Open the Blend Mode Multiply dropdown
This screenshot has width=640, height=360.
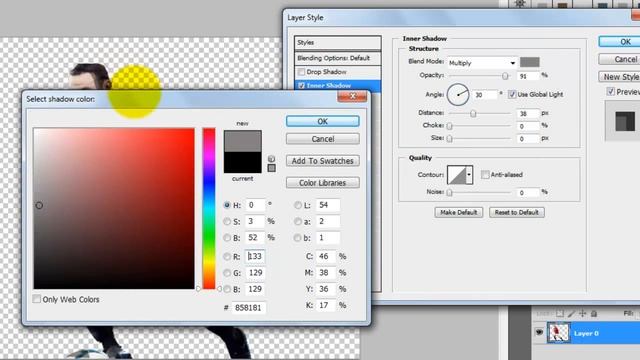point(482,63)
